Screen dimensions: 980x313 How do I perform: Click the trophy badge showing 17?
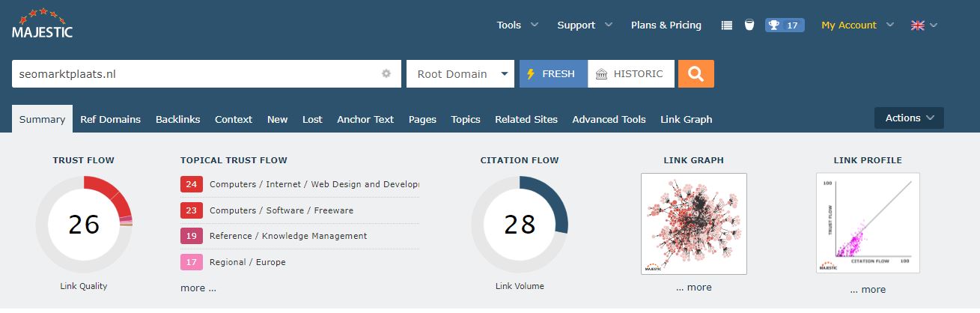785,25
